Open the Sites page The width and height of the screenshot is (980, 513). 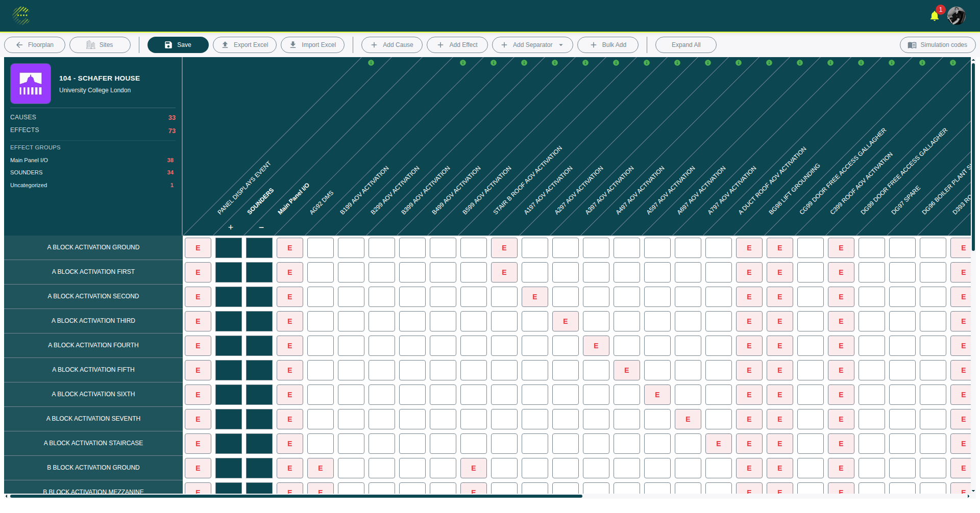tap(100, 45)
